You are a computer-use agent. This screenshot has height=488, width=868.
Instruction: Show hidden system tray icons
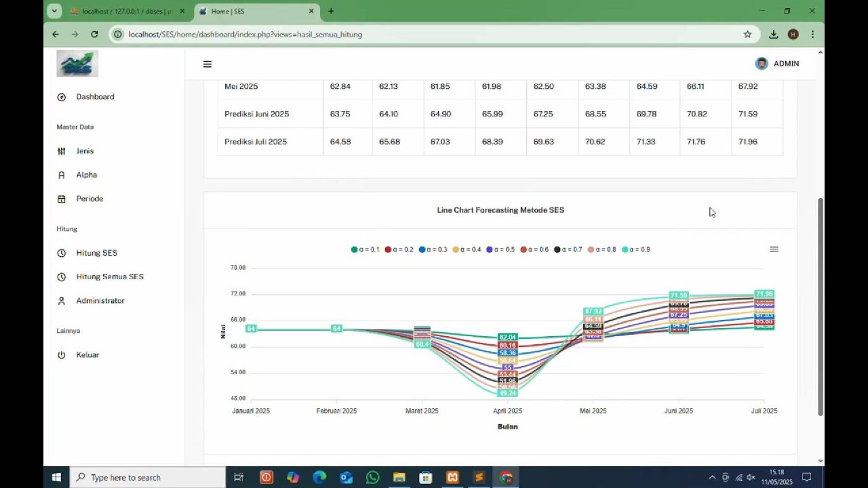point(712,477)
